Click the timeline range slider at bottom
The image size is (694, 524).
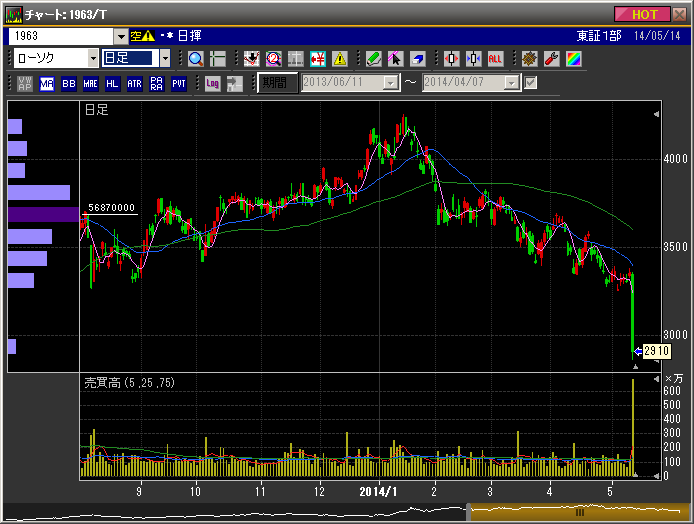tap(578, 512)
